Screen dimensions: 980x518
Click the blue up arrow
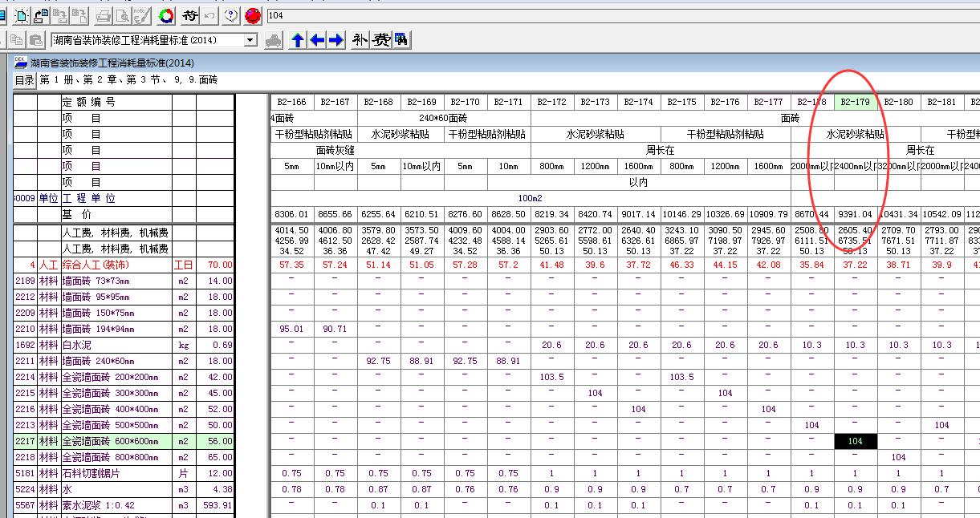tap(298, 40)
